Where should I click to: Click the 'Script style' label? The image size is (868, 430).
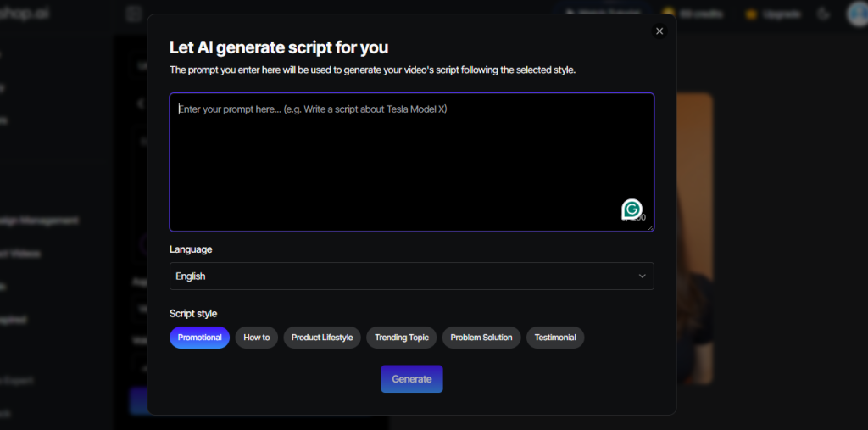point(193,314)
